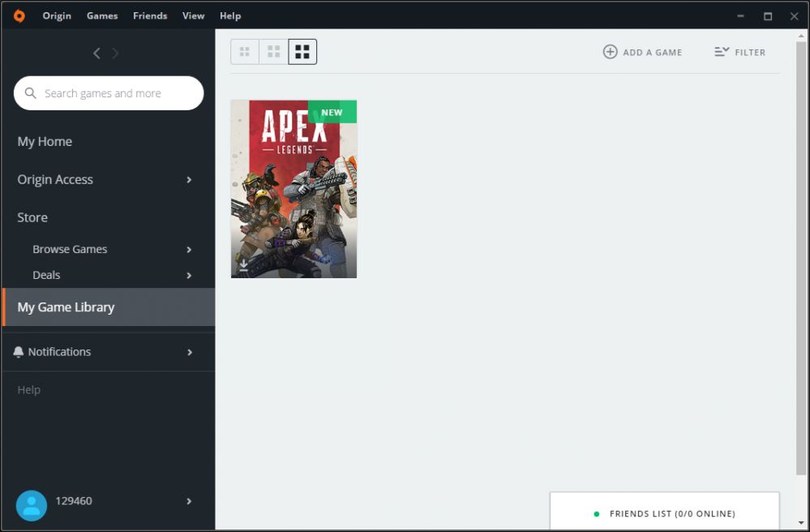Image resolution: width=810 pixels, height=532 pixels.
Task: Click the search magnifier icon
Action: click(31, 93)
